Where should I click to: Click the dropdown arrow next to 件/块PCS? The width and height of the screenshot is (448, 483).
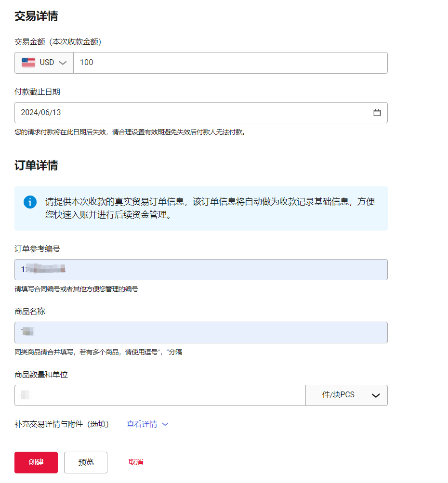[x=375, y=395]
